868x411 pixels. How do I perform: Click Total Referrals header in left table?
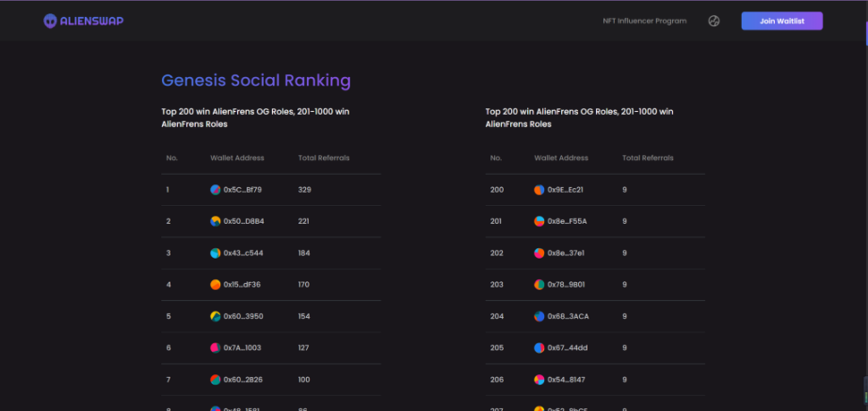323,158
